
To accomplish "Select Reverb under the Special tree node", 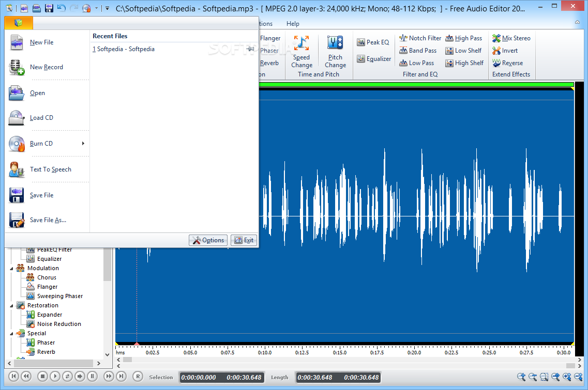I will click(x=46, y=352).
